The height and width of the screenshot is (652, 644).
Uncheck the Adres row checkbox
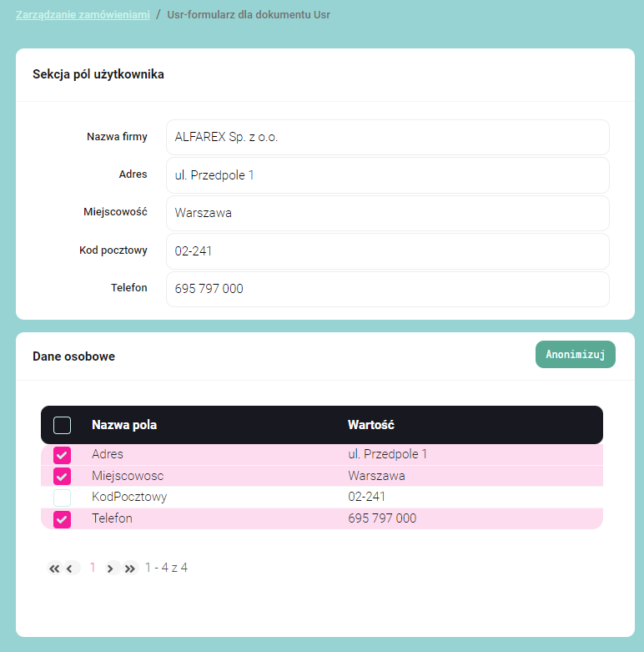coord(62,455)
